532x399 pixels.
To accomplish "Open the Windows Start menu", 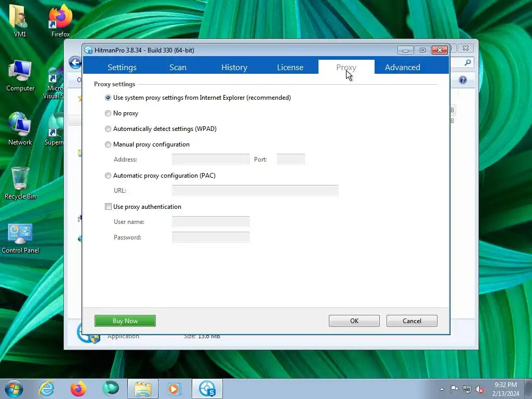I will pos(14,389).
